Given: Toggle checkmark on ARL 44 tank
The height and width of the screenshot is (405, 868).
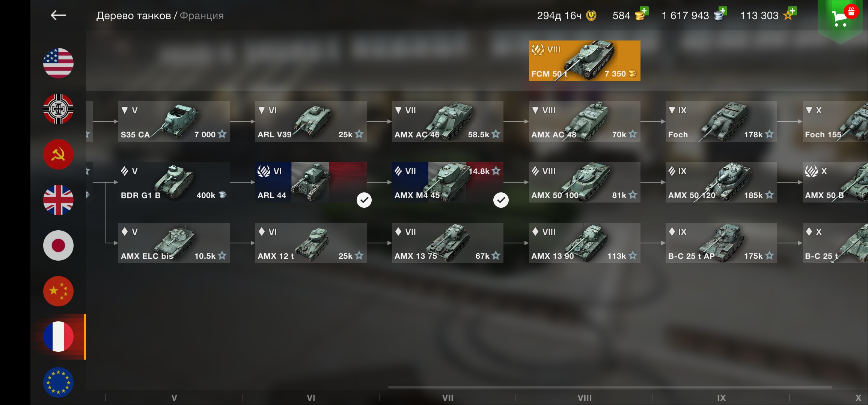Looking at the screenshot, I should click(364, 200).
